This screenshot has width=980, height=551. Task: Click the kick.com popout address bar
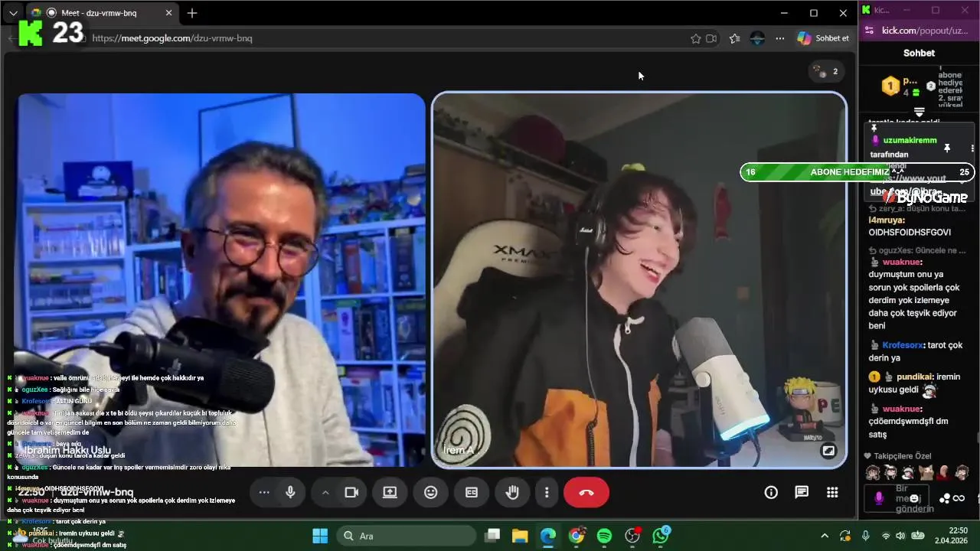pyautogui.click(x=925, y=31)
